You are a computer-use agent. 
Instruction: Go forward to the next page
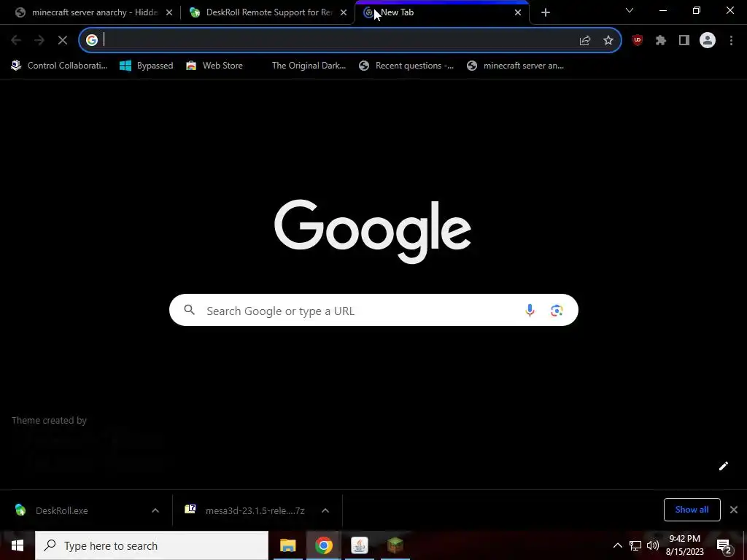pos(39,41)
